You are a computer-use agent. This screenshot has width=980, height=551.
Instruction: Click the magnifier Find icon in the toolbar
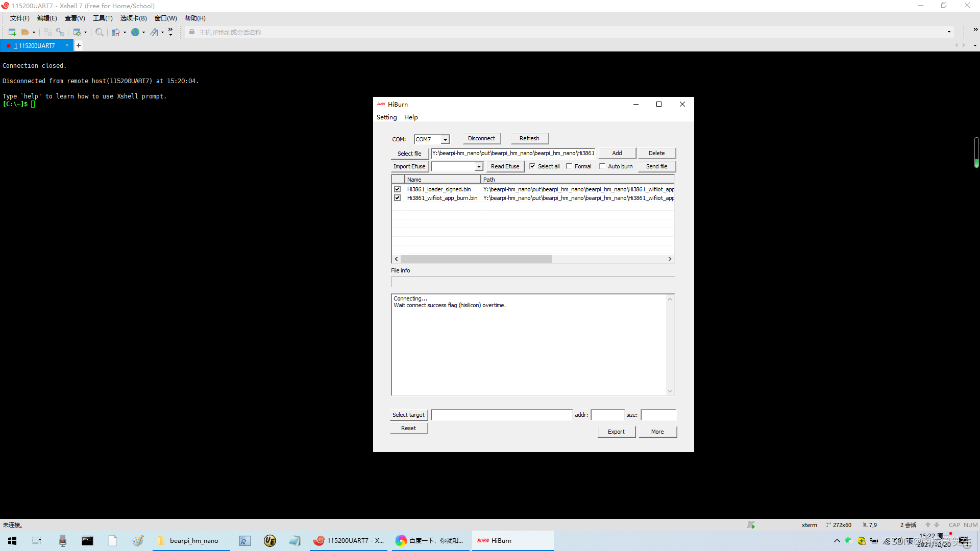[x=100, y=32]
